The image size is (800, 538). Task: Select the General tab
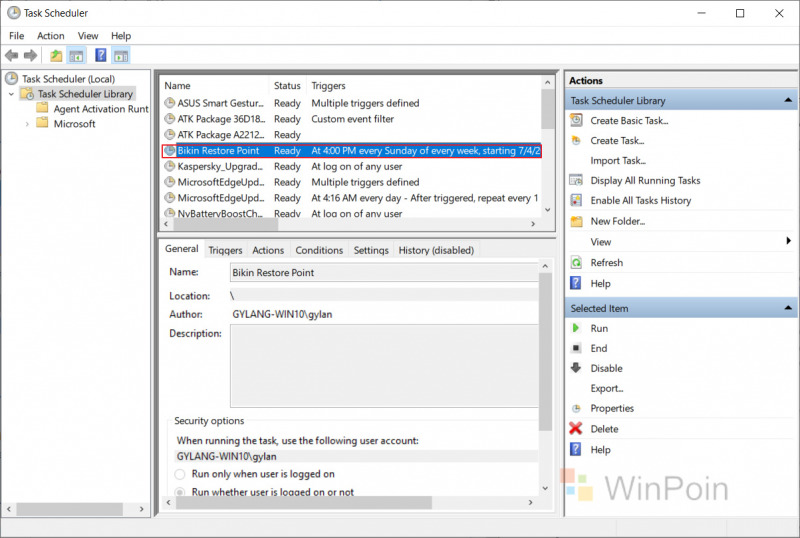pos(182,249)
